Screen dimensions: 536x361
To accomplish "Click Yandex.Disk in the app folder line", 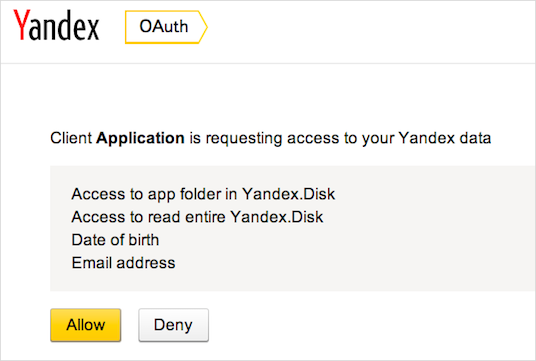I will [289, 194].
